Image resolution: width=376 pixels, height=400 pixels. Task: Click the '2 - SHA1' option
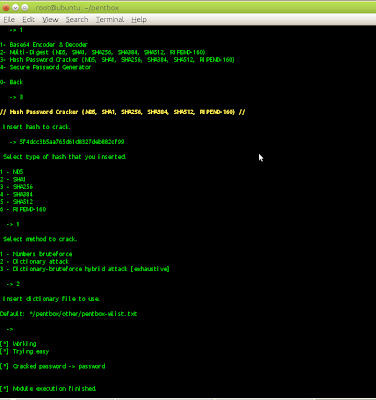[x=13, y=179]
